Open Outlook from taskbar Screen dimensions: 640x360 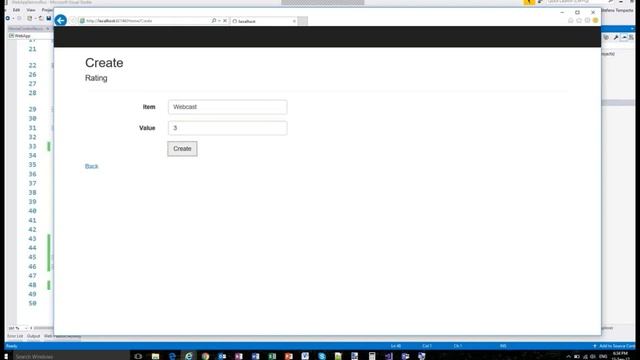pos(222,356)
